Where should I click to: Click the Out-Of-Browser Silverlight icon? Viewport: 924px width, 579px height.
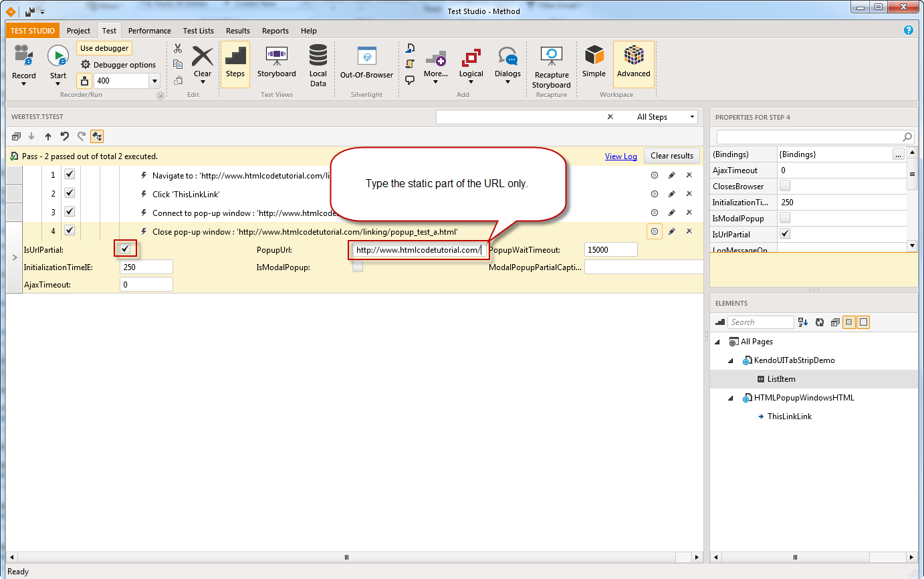[x=366, y=56]
